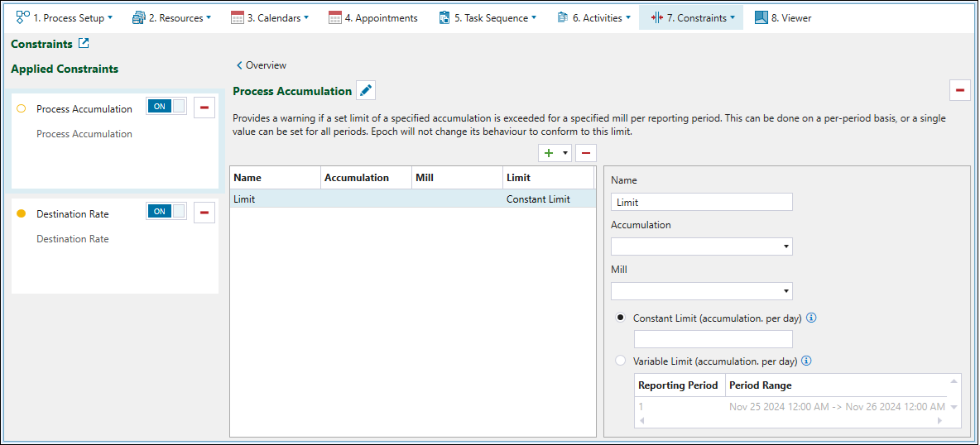Click the Reporting Period column header
This screenshot has width=980, height=445.
coord(680,385)
